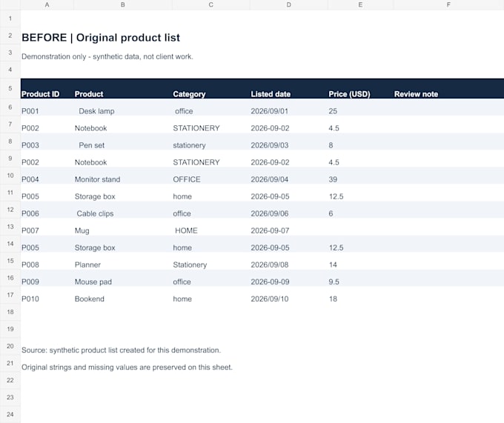
Task: Select the date cell 2026/09/04
Action: pyautogui.click(x=288, y=176)
